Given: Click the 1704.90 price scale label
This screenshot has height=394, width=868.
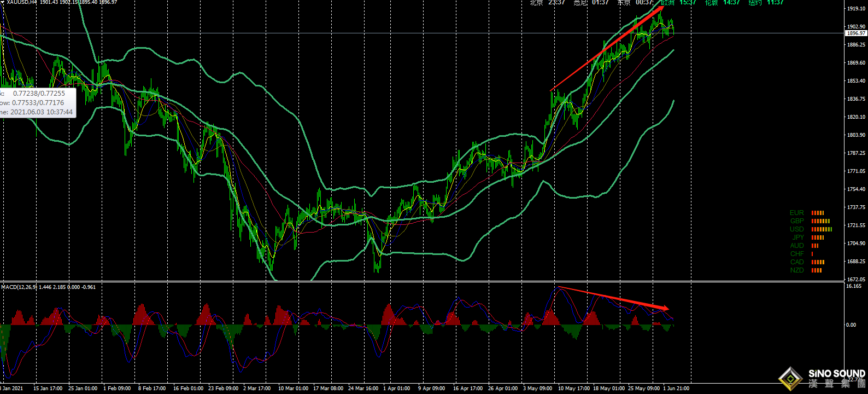Looking at the screenshot, I should 856,244.
